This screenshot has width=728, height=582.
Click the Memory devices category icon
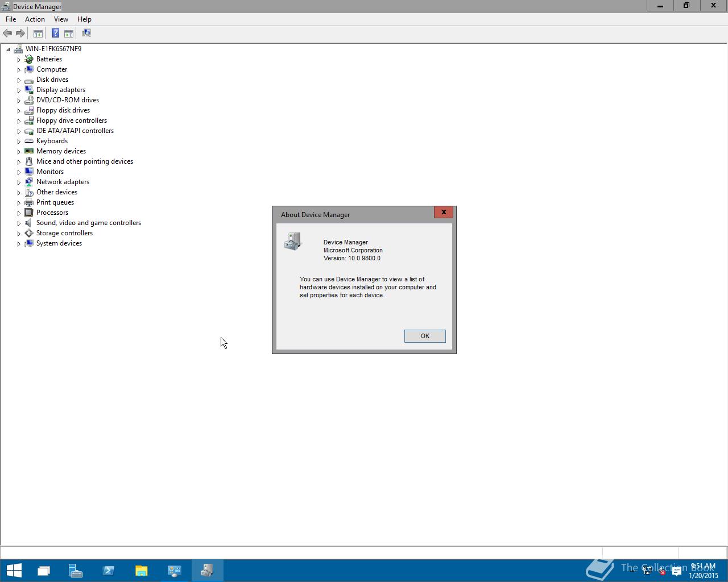pos(29,151)
